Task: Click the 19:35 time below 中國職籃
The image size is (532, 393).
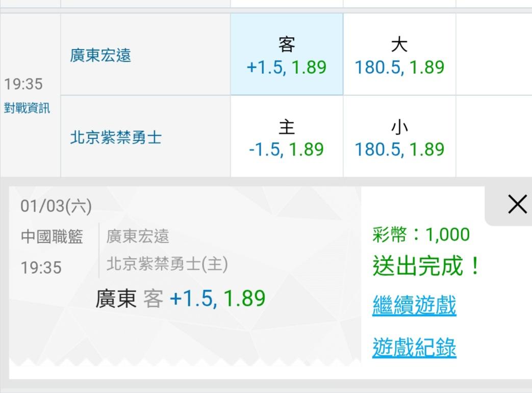Action: pos(41,267)
